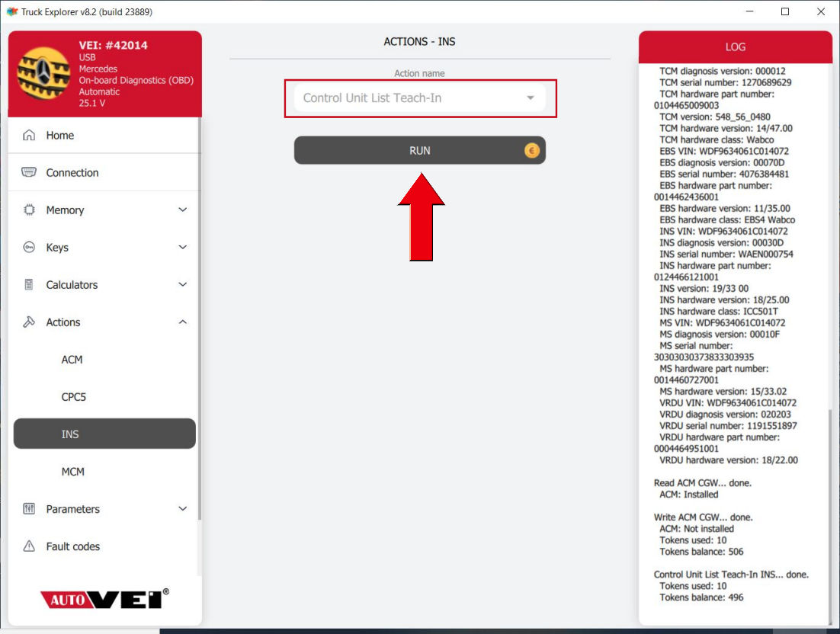Click the Keys icon in sidebar
840x634 pixels.
[x=29, y=248]
